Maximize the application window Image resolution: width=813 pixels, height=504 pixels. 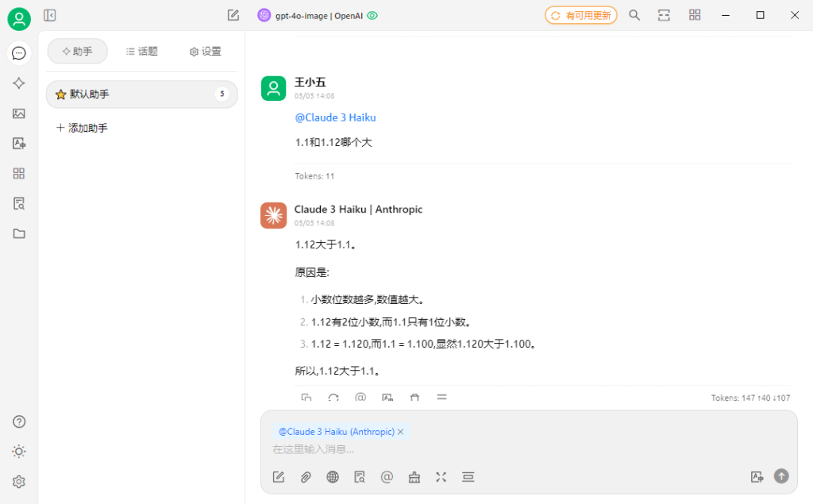tap(760, 15)
